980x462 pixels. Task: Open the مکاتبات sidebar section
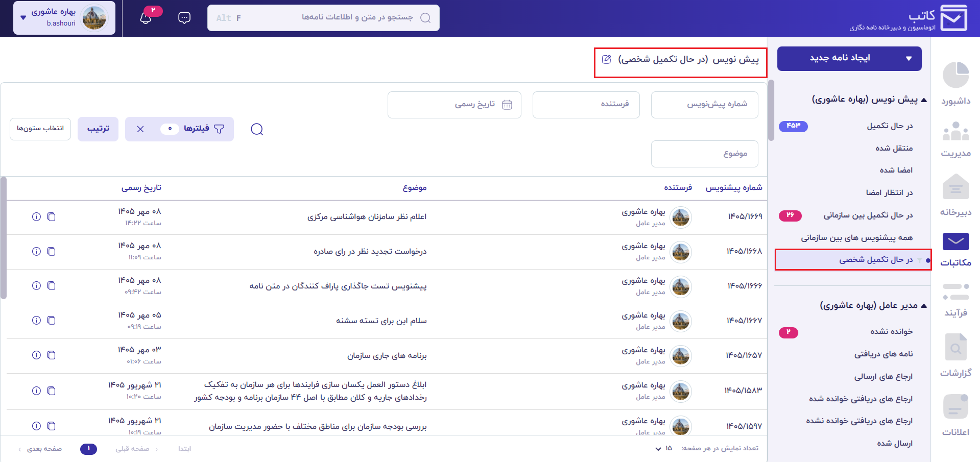click(x=955, y=250)
